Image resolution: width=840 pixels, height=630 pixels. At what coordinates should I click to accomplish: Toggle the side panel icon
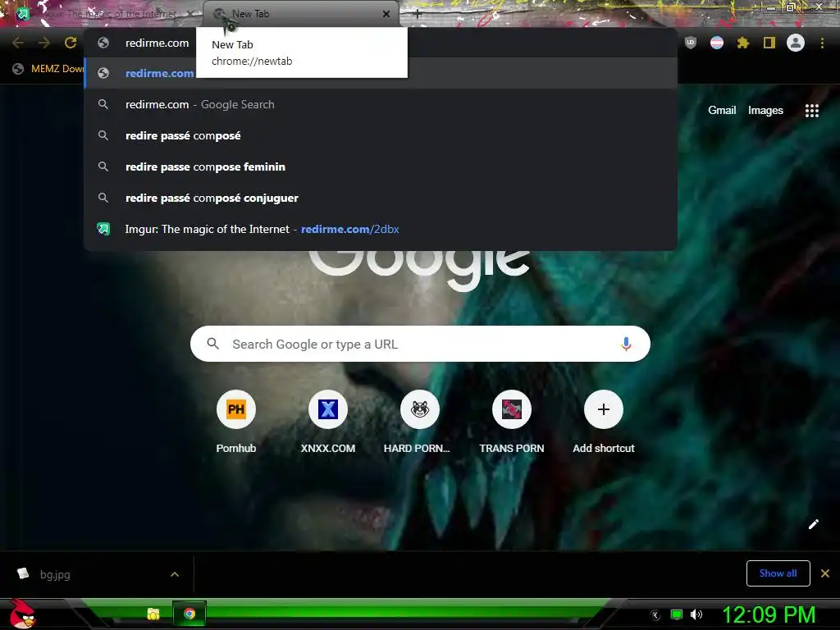[x=769, y=43]
